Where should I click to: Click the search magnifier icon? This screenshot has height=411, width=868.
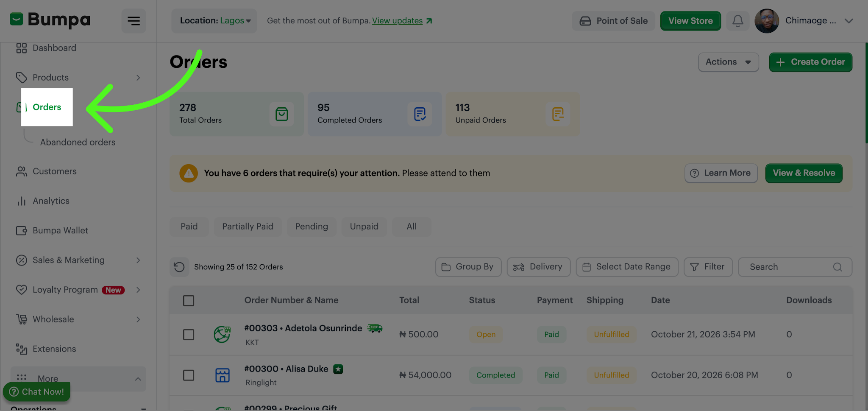[837, 267]
